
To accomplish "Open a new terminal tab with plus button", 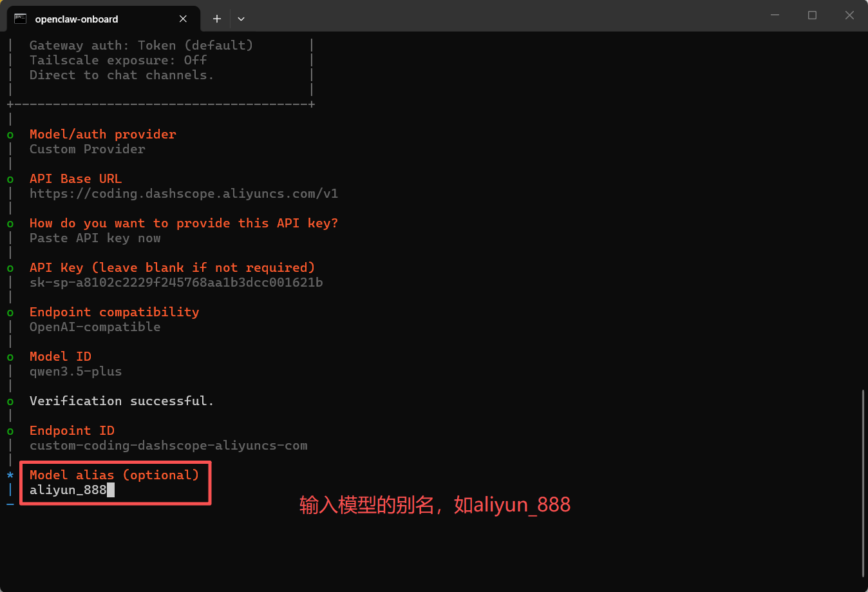I will (217, 19).
